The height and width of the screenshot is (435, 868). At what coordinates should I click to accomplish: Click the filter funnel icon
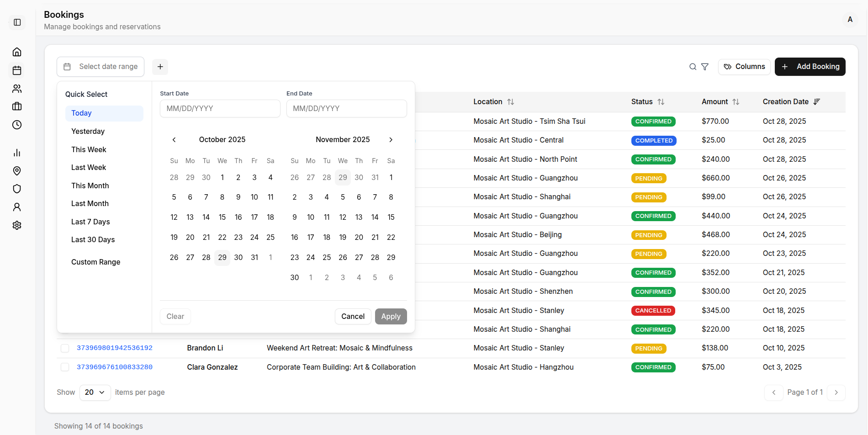705,67
